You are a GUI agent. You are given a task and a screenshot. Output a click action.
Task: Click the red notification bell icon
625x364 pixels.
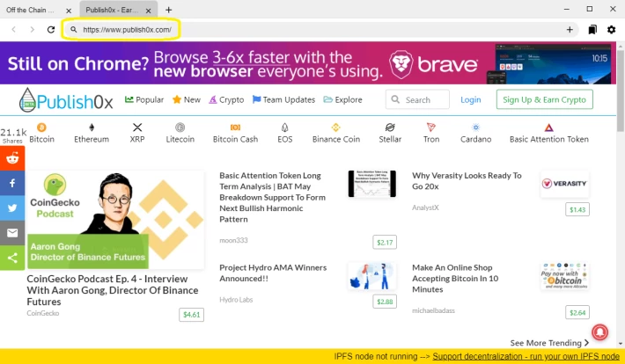(x=599, y=332)
